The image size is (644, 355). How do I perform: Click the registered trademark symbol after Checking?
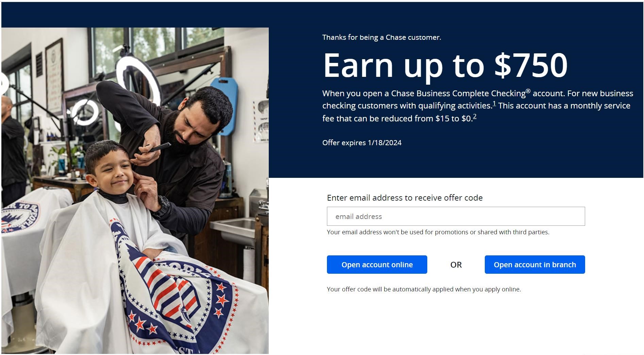pyautogui.click(x=528, y=91)
